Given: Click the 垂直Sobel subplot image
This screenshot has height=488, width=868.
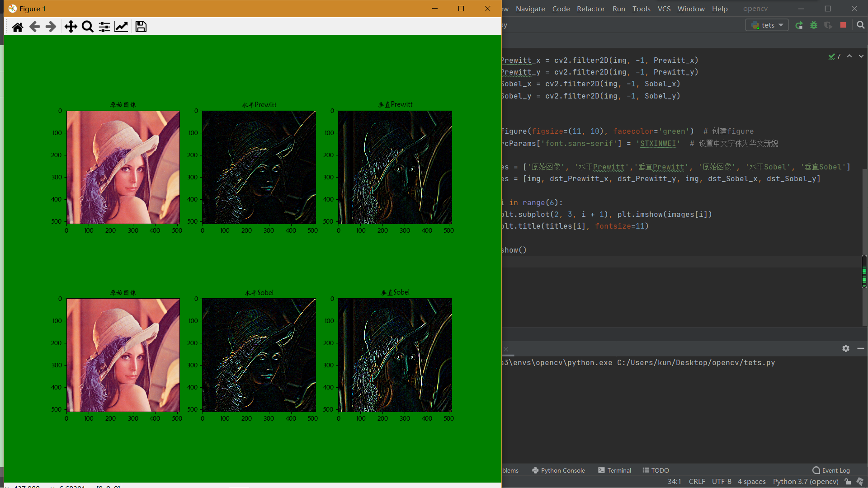Looking at the screenshot, I should point(395,355).
